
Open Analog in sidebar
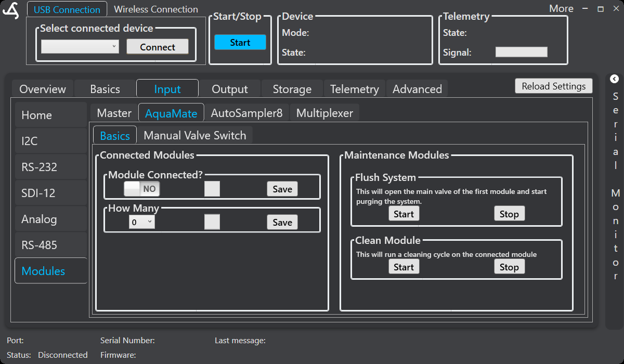(51, 219)
